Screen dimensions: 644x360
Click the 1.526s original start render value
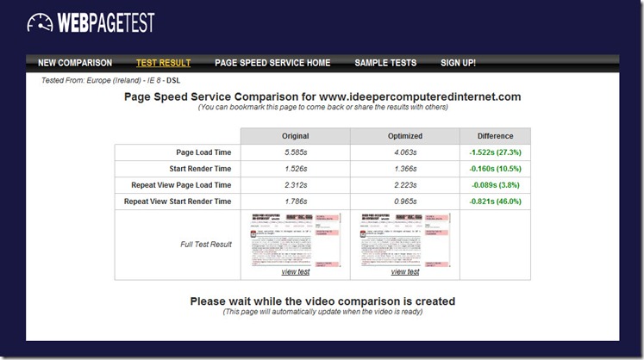tap(296, 169)
